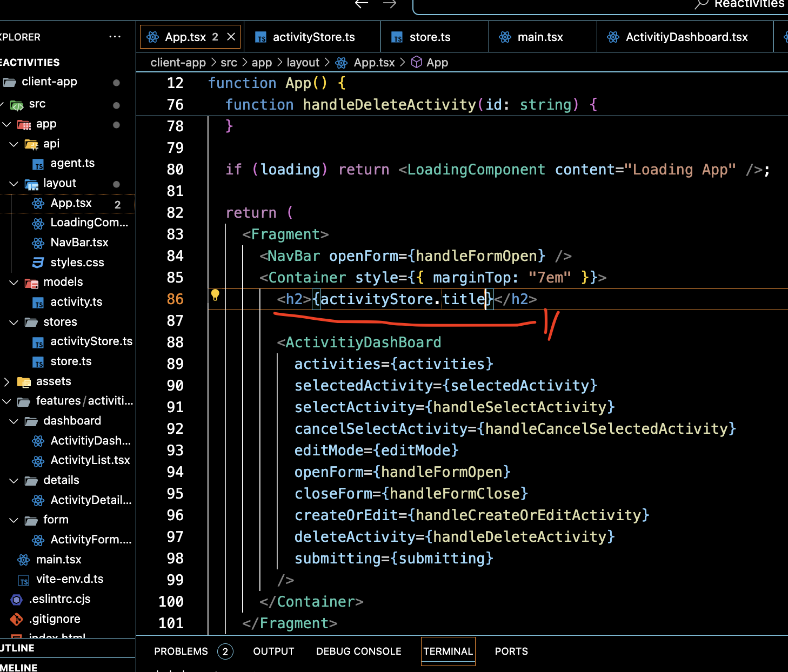
Task: Collapse the features/activities folder
Action: [x=6, y=401]
